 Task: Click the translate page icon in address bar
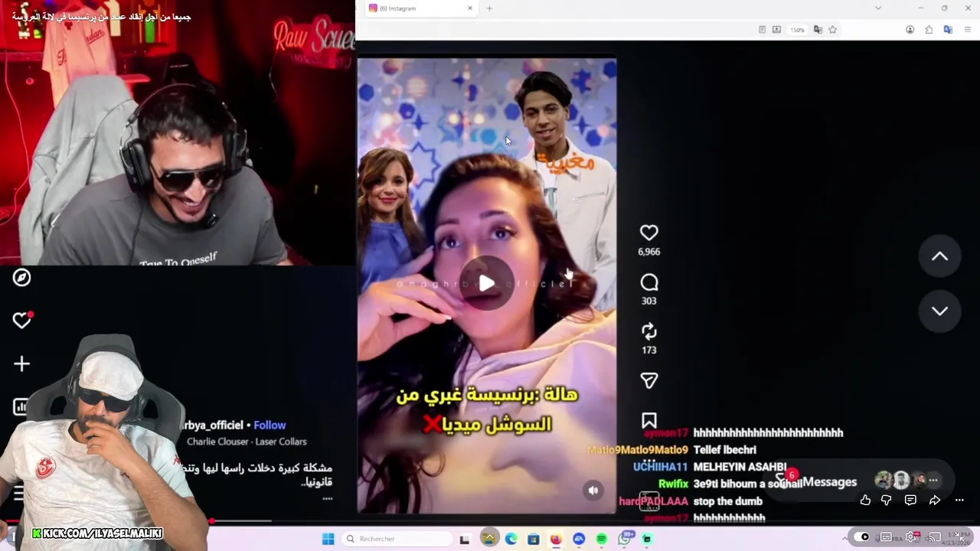(x=818, y=30)
